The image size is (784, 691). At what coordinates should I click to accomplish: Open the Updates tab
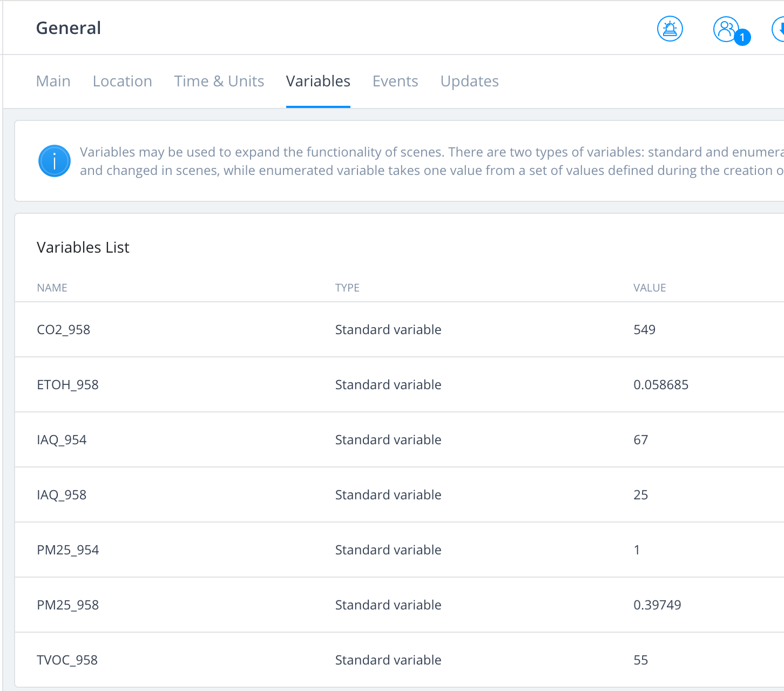(x=469, y=82)
